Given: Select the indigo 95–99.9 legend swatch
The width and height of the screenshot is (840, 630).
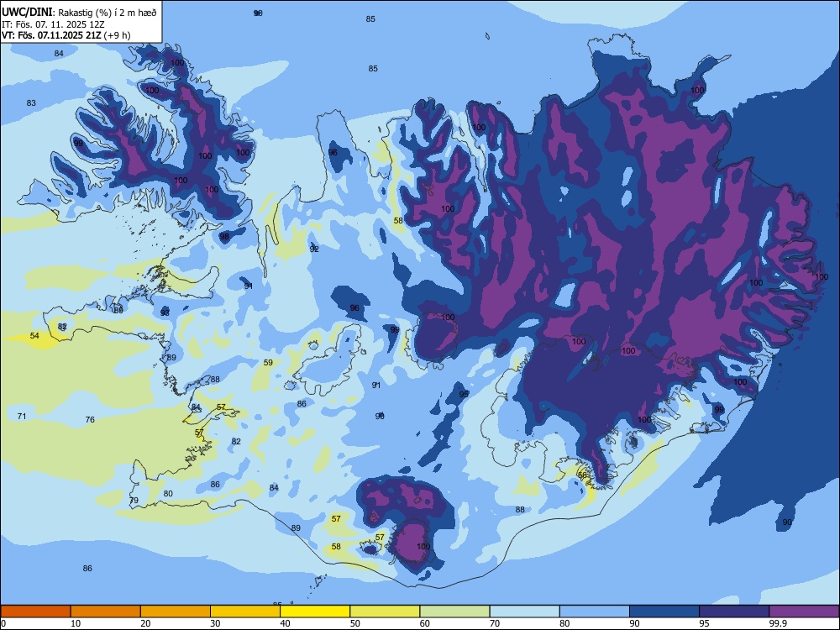Looking at the screenshot, I should 734,612.
